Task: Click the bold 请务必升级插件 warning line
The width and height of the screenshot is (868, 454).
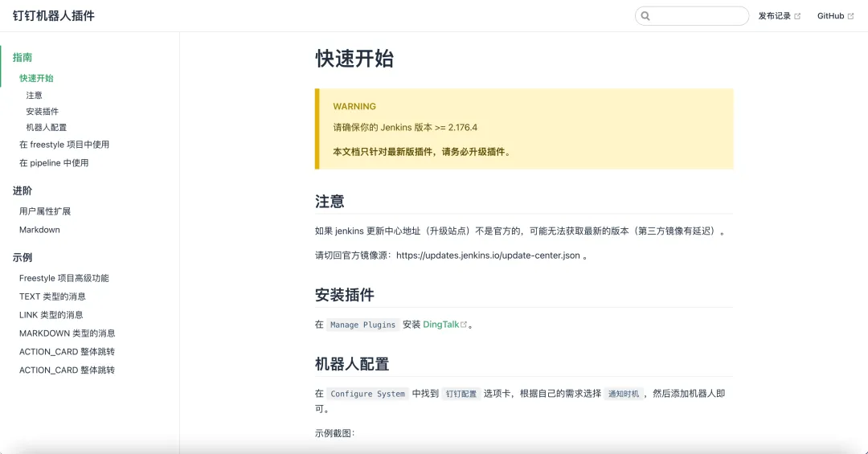Action: tap(421, 152)
